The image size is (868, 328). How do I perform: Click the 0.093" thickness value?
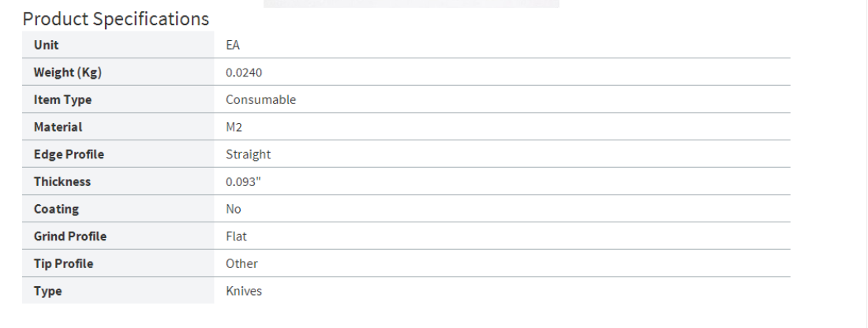coord(242,182)
